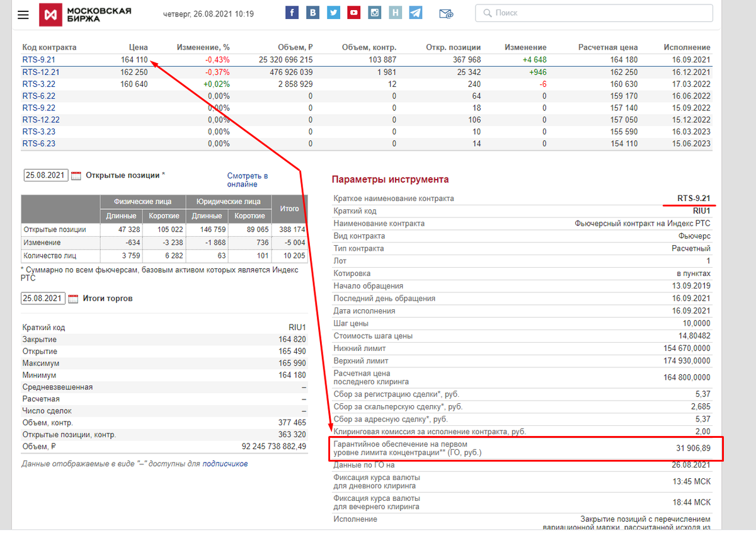Viewport: 756px width, 533px height.
Task: Edit the date field for Открытые позиции
Action: tap(45, 176)
